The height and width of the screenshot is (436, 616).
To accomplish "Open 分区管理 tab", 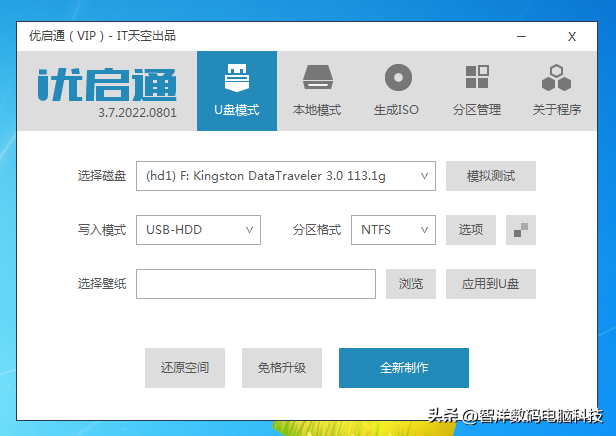I will 477,91.
